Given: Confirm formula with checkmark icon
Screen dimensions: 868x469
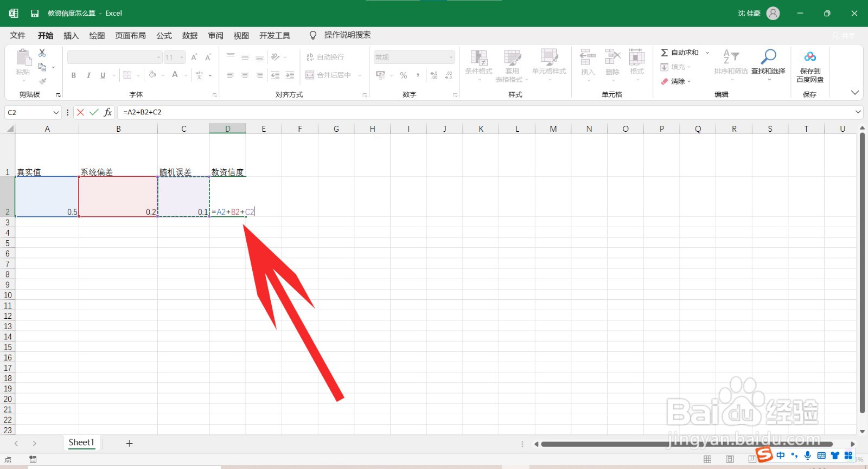Looking at the screenshot, I should pyautogui.click(x=94, y=112).
